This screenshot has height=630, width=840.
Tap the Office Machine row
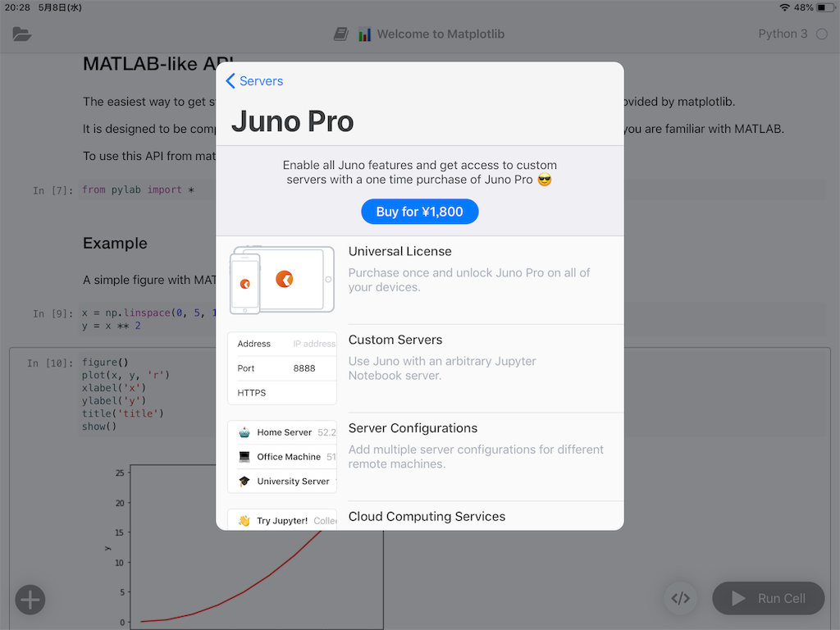click(x=282, y=456)
